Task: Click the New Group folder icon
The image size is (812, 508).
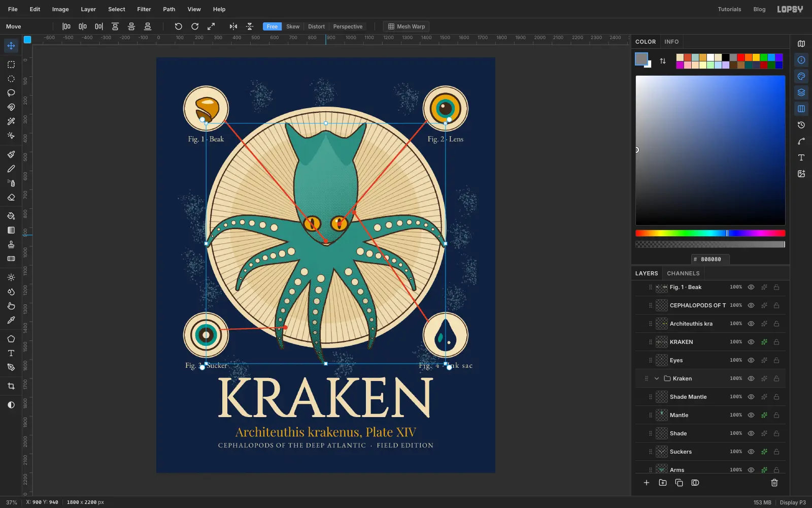Action: pyautogui.click(x=663, y=483)
